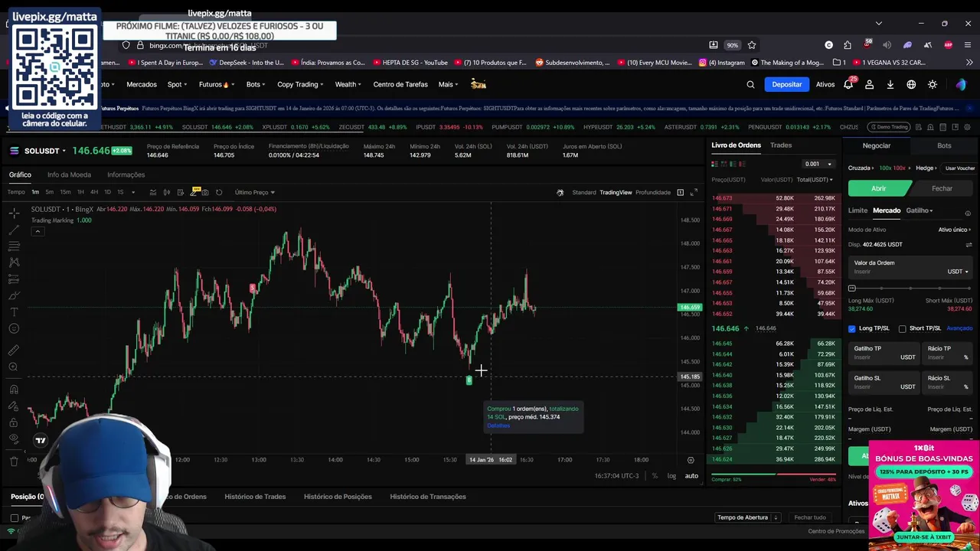Click the chart refresh icon
Screen dimensions: 980x551
click(219, 192)
